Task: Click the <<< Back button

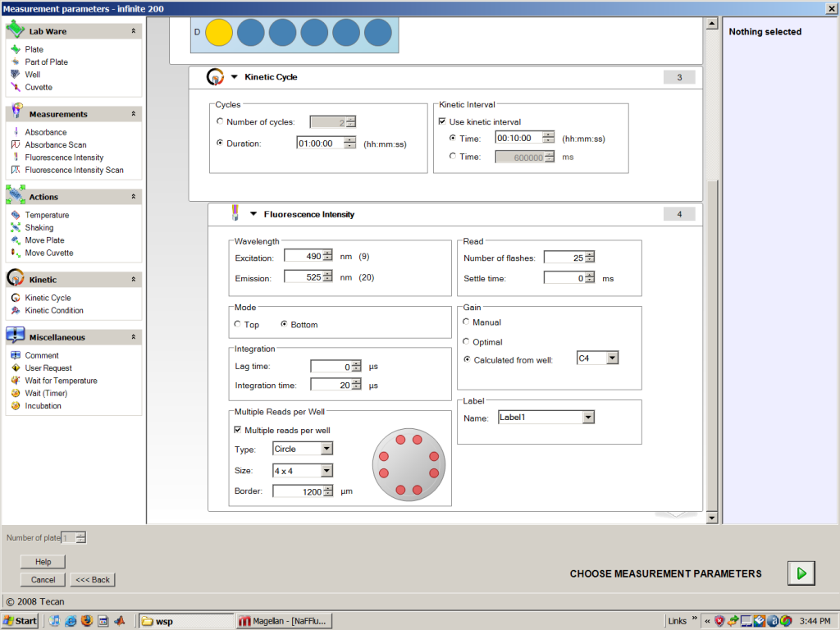Action: point(93,580)
